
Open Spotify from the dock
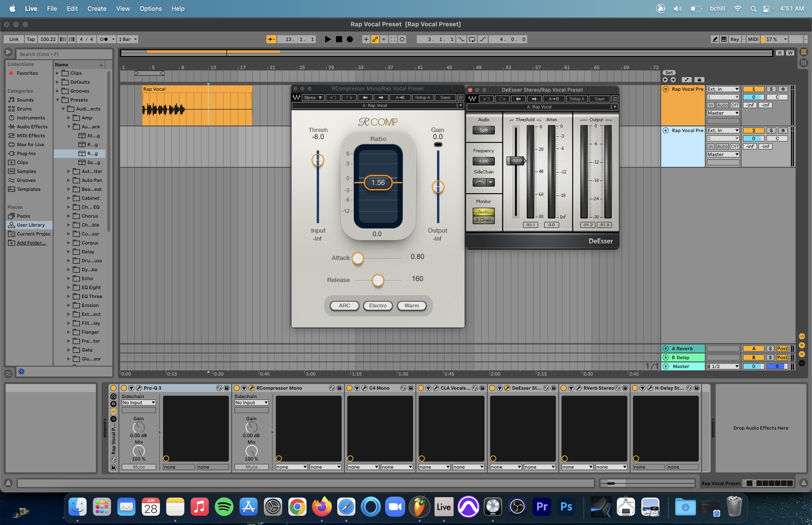coord(224,507)
